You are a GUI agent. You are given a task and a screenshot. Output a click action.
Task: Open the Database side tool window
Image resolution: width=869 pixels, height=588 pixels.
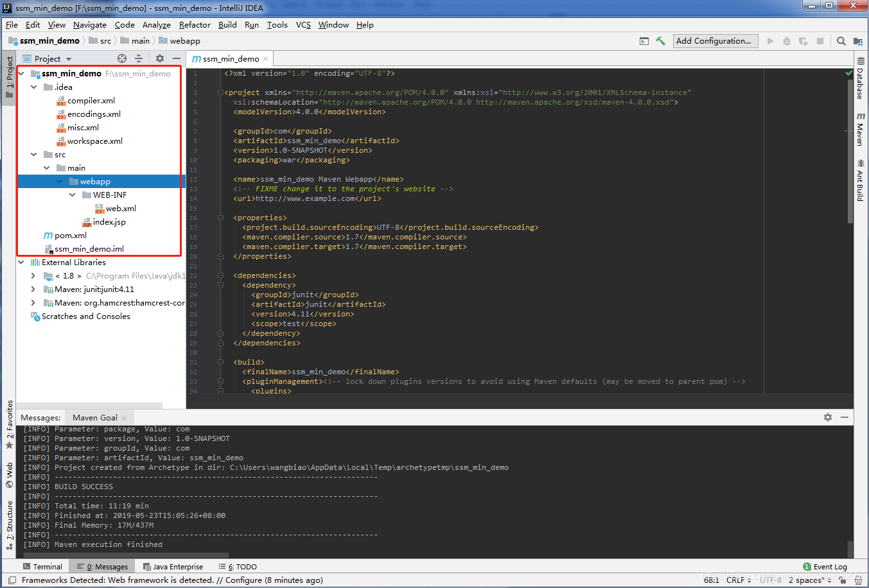861,80
